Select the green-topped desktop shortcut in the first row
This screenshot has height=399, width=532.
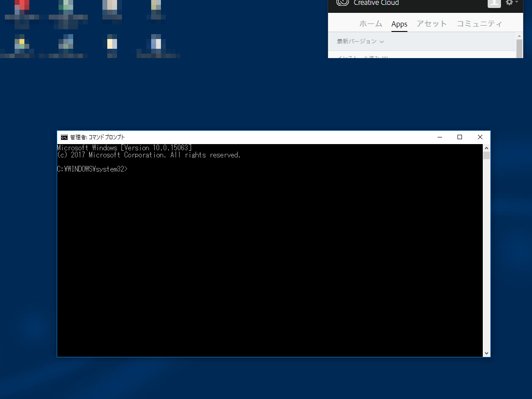tap(66, 7)
